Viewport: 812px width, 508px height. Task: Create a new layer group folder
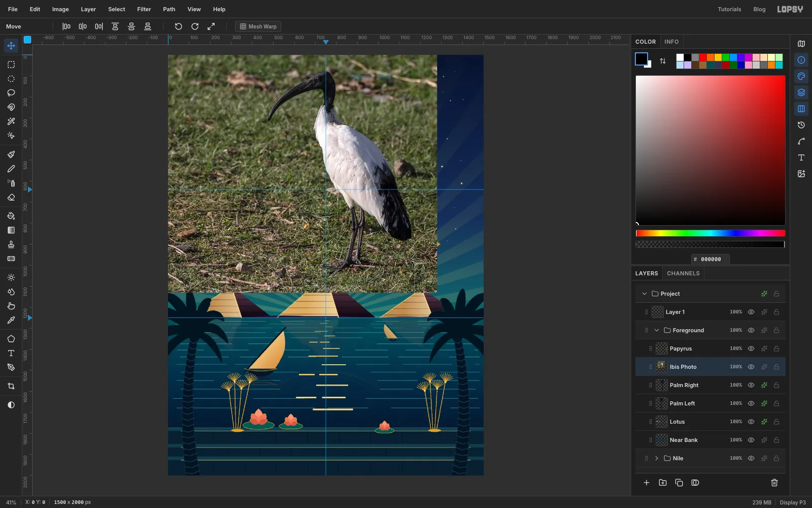(663, 483)
